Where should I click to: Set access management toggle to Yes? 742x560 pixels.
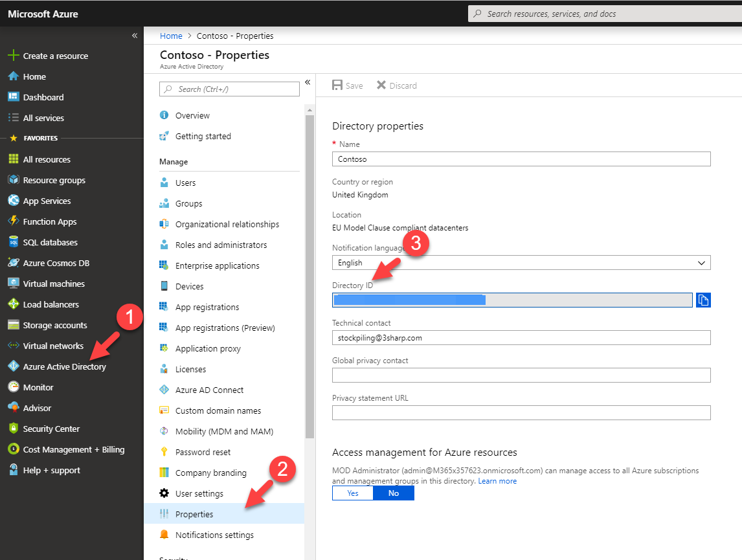click(x=352, y=493)
